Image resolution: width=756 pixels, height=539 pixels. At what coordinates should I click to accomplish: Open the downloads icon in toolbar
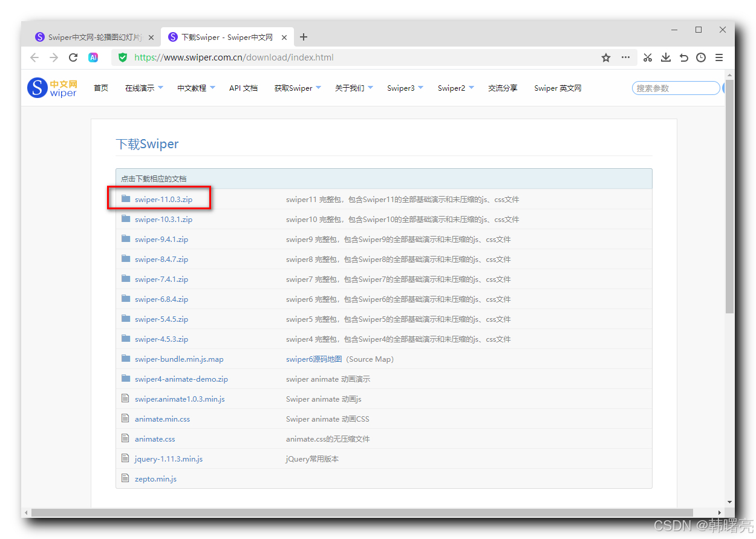(666, 57)
